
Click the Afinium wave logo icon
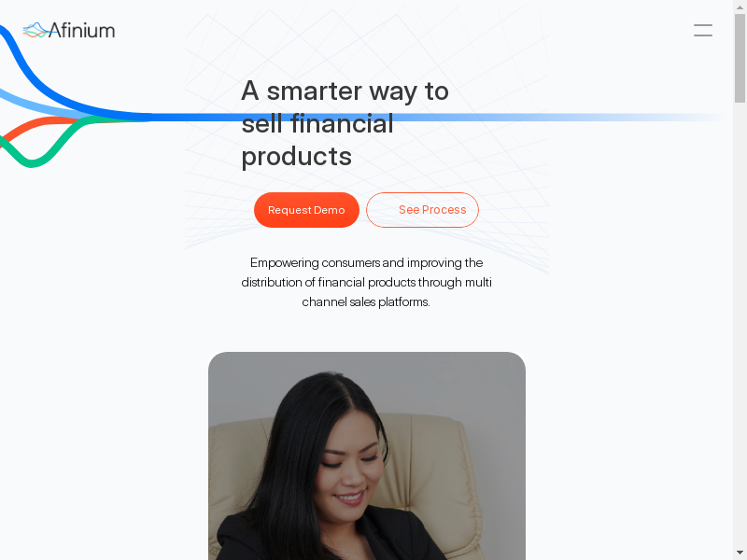[35, 31]
